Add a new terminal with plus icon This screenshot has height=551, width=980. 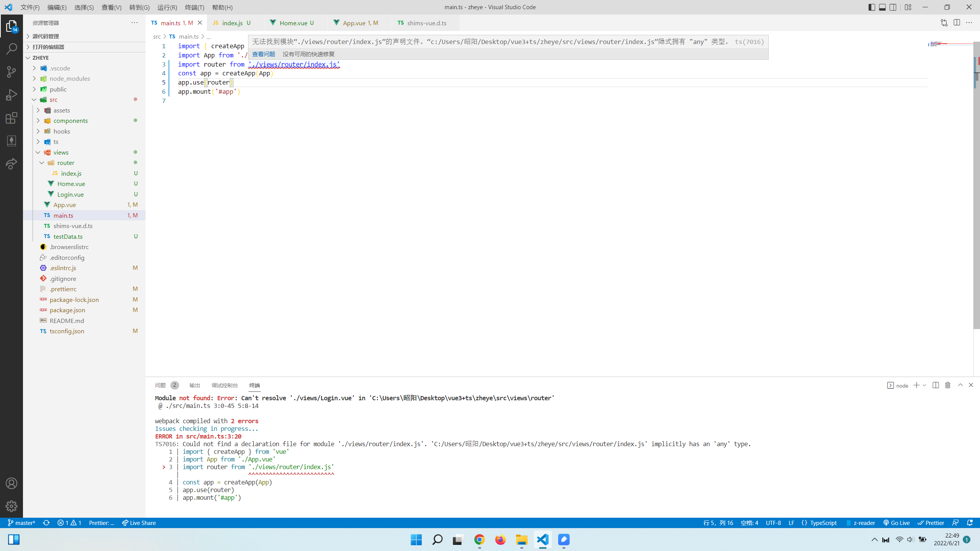[x=916, y=385]
